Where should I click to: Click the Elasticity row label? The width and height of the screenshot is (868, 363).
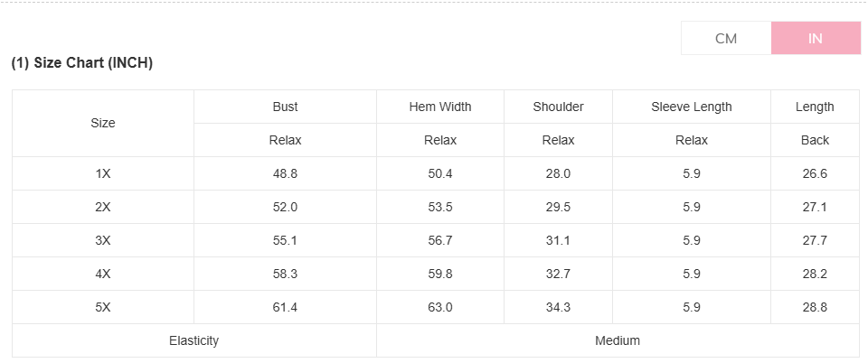click(194, 340)
